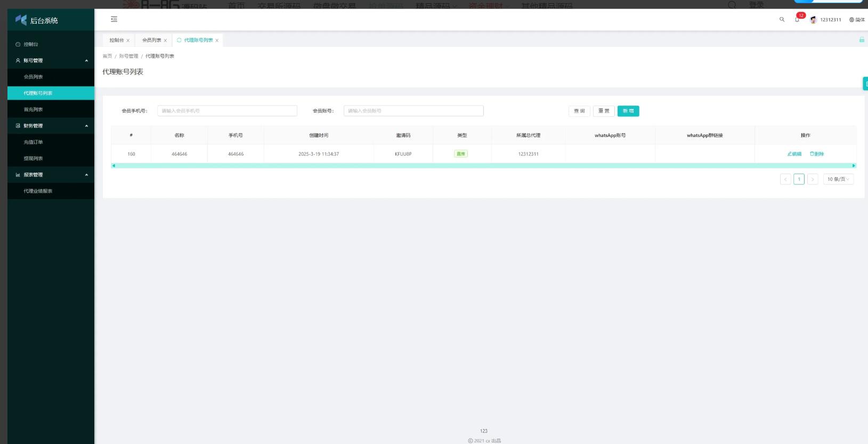Image resolution: width=868 pixels, height=444 pixels.
Task: Switch language using the 简体 globe
Action: (857, 20)
